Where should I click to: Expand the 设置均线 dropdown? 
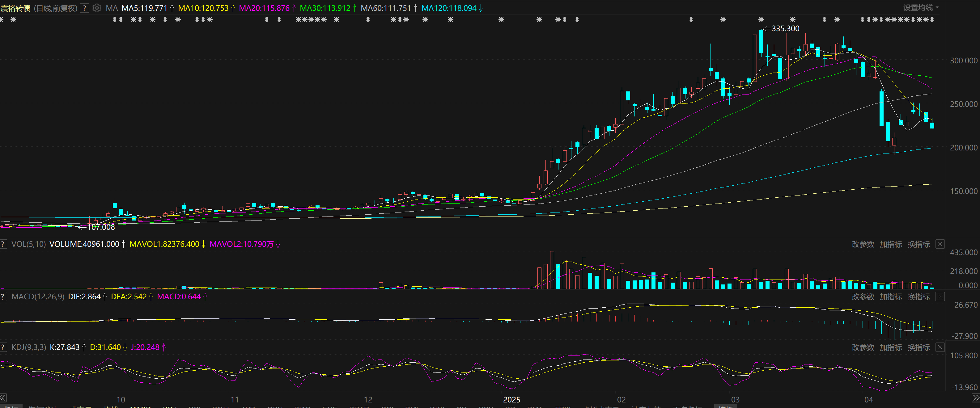[x=921, y=8]
